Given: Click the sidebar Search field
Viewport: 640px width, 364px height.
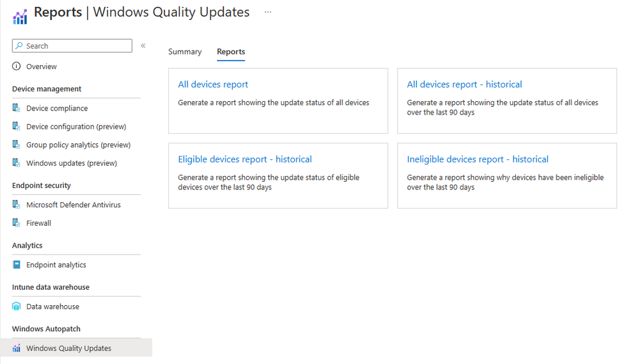Looking at the screenshot, I should [72, 45].
